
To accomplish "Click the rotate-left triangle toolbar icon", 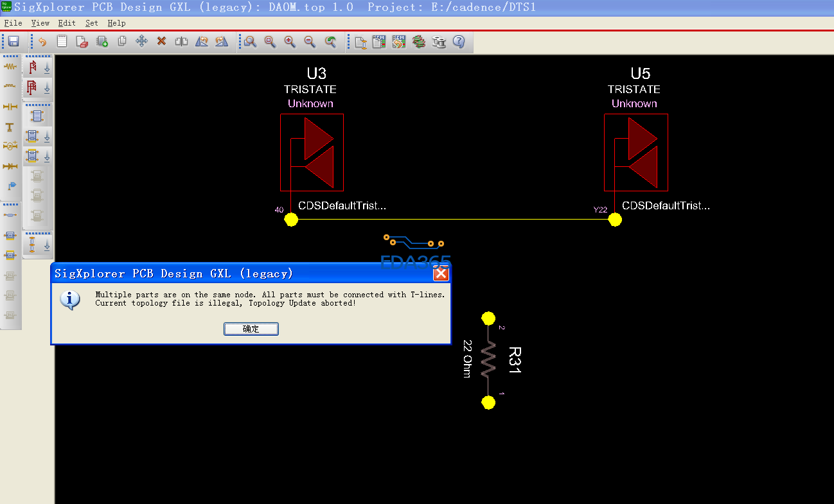I will [x=202, y=42].
